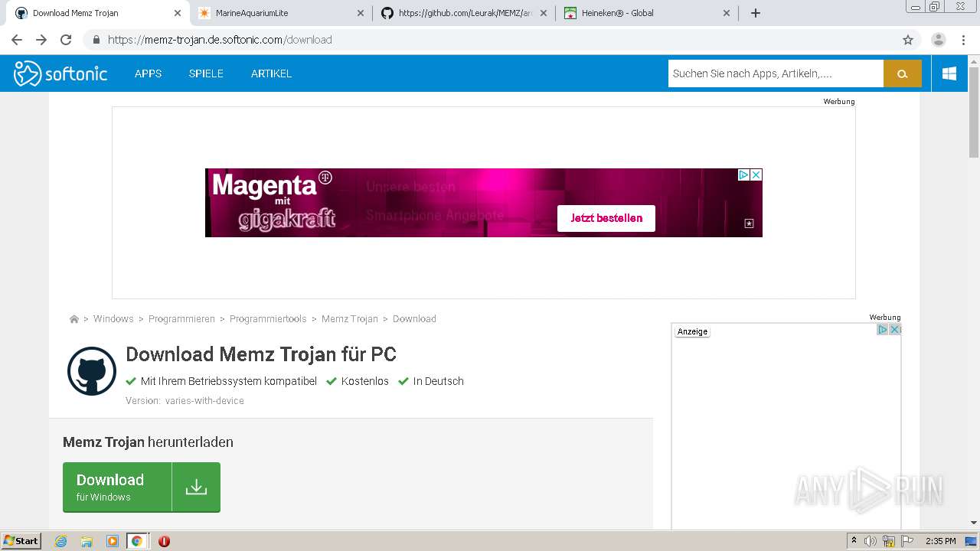
Task: Open Programmieren breadcrumb link
Action: (181, 319)
